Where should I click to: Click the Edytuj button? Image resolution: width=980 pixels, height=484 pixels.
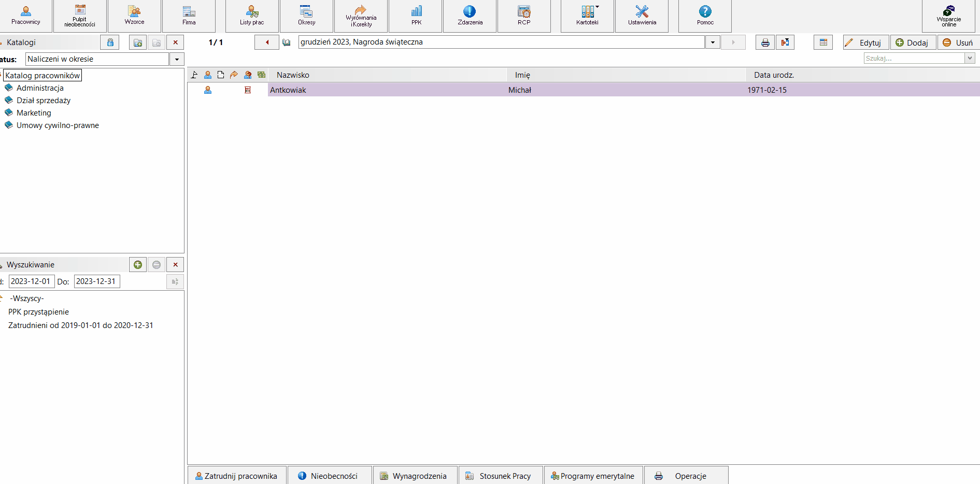866,42
